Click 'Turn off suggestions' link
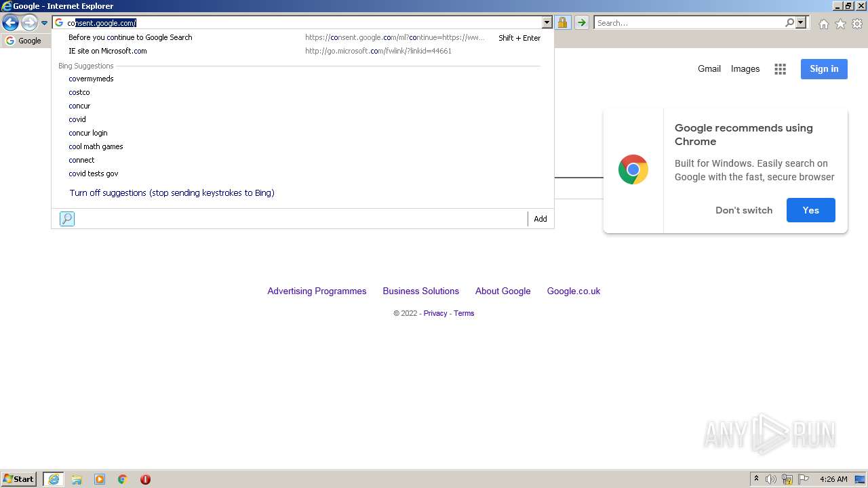 172,193
